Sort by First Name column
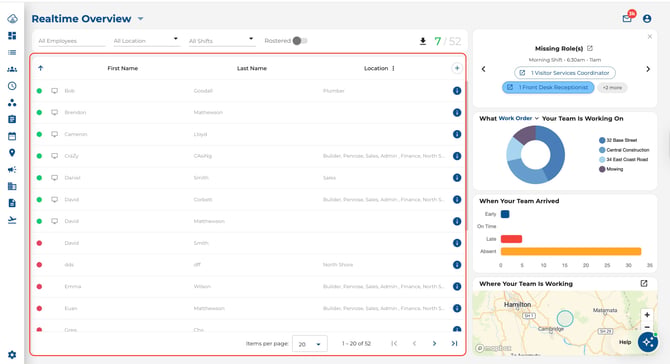 tap(123, 68)
